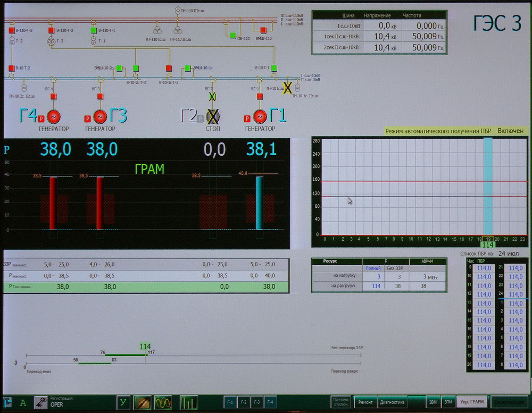Toggle ВГ-3 generator breaker red square
Viewport: 532px width, 413px height.
click(100, 97)
